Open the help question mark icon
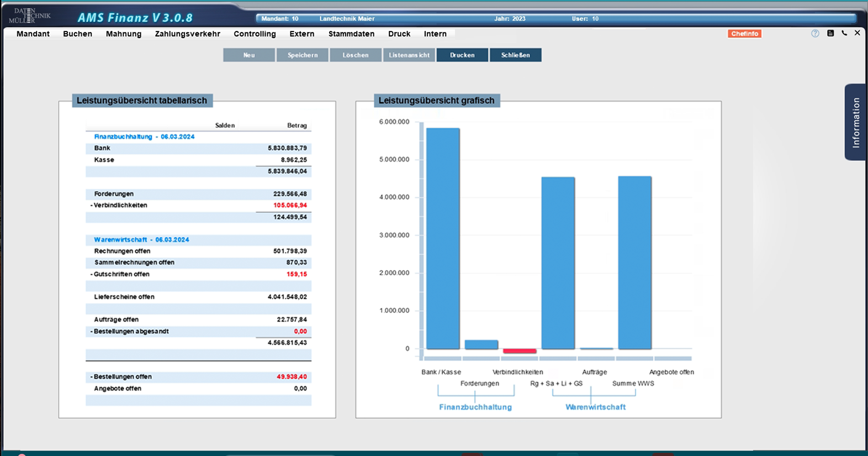Viewport: 868px width, 456px height. click(x=815, y=34)
